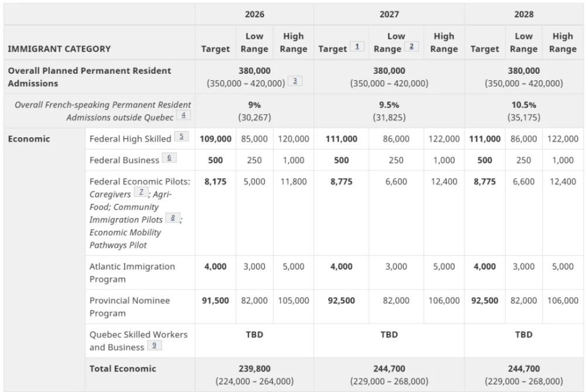Click footnote 3 after the 2026 overall range
The width and height of the screenshot is (586, 392).
coord(295,81)
